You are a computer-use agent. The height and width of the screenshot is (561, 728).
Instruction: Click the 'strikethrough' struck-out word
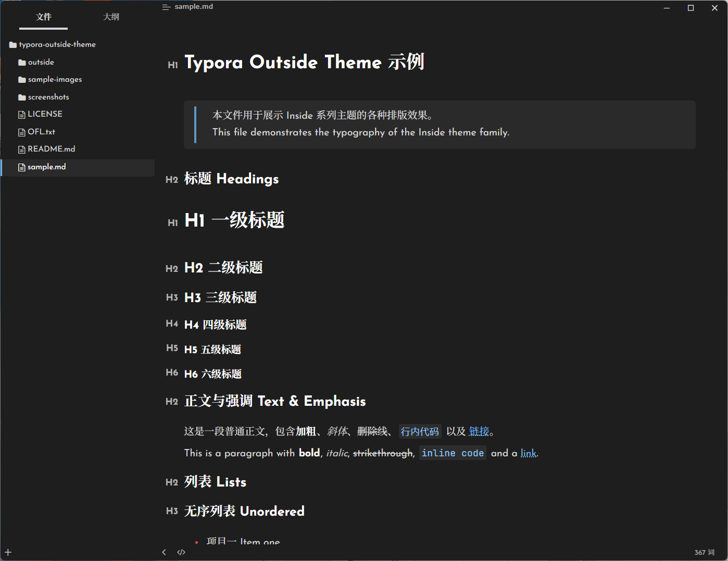click(383, 453)
